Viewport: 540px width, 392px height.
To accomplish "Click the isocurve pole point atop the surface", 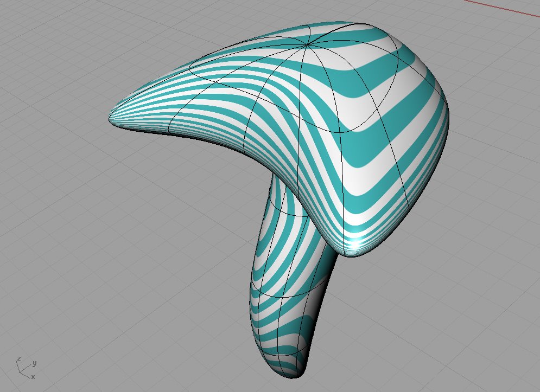I will pyautogui.click(x=307, y=44).
